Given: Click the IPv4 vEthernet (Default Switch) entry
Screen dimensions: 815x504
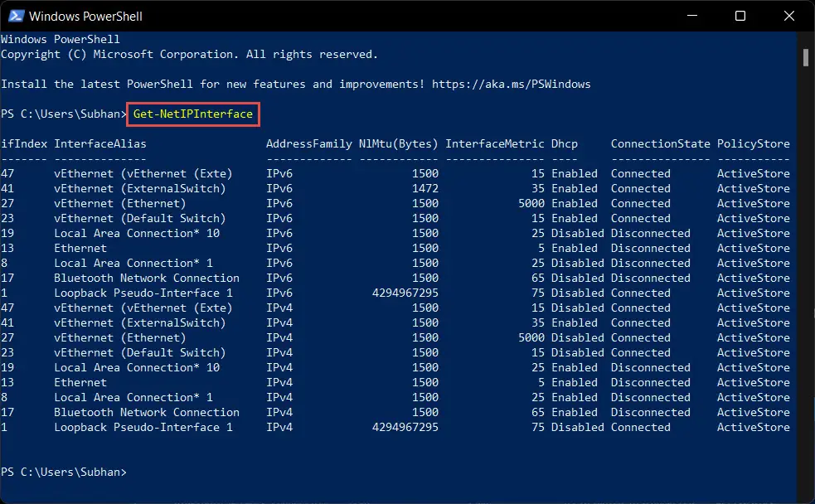Looking at the screenshot, I should pos(140,353).
